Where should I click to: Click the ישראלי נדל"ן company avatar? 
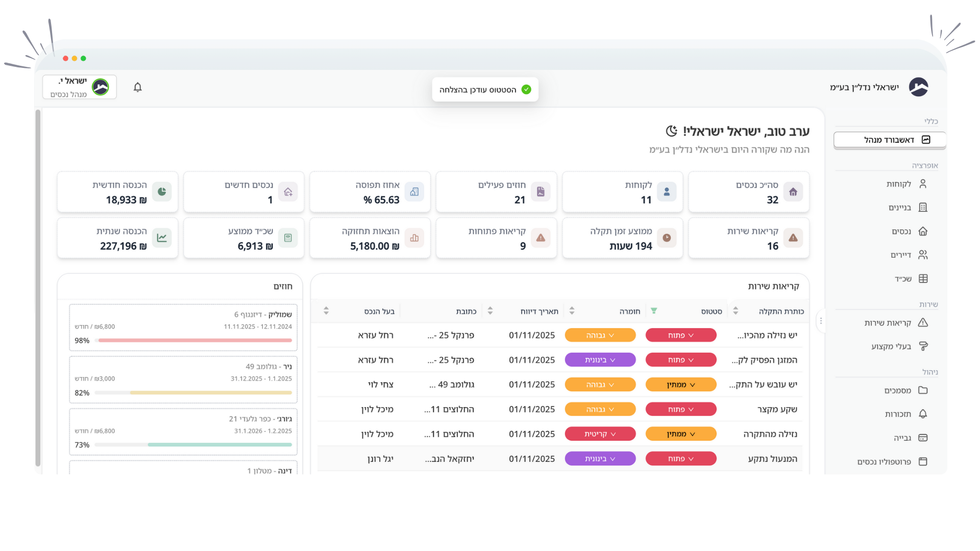tap(918, 87)
